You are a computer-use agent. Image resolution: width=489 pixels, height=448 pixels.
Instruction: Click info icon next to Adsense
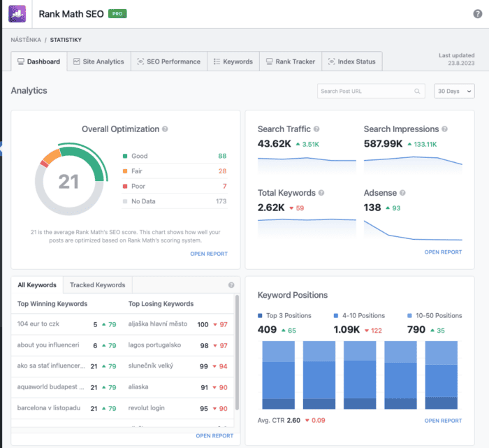[x=402, y=193]
